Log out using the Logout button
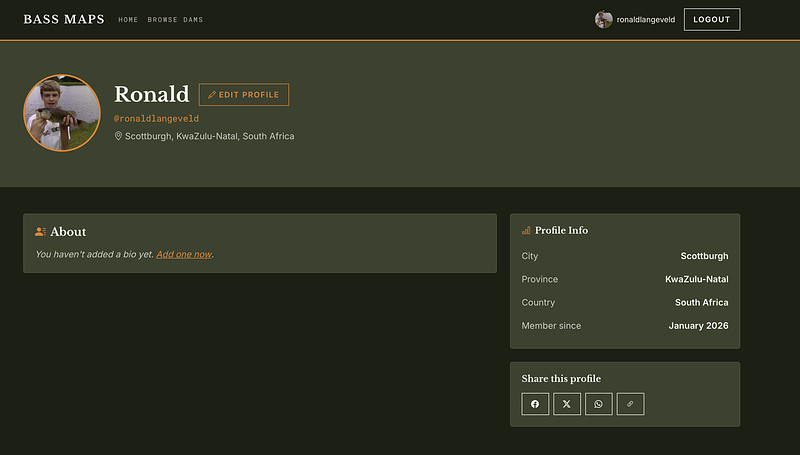The height and width of the screenshot is (455, 800). (x=711, y=20)
